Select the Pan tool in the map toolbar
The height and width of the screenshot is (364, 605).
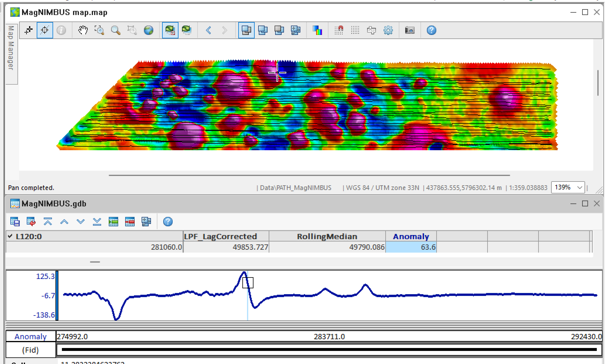(83, 30)
